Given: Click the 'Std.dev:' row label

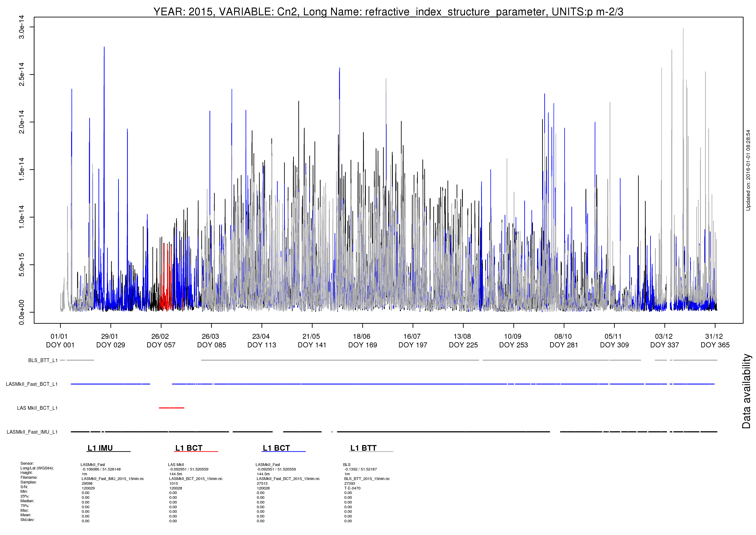Looking at the screenshot, I should (27, 520).
